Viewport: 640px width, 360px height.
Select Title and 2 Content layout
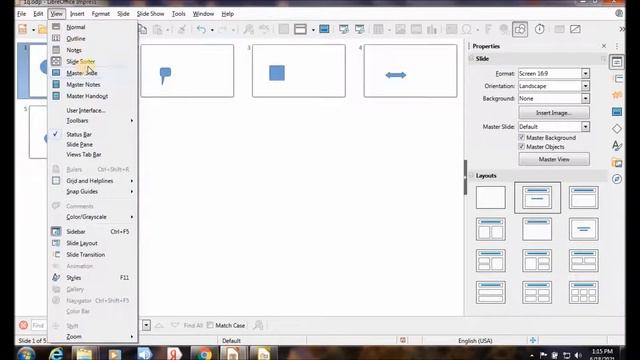(x=491, y=229)
